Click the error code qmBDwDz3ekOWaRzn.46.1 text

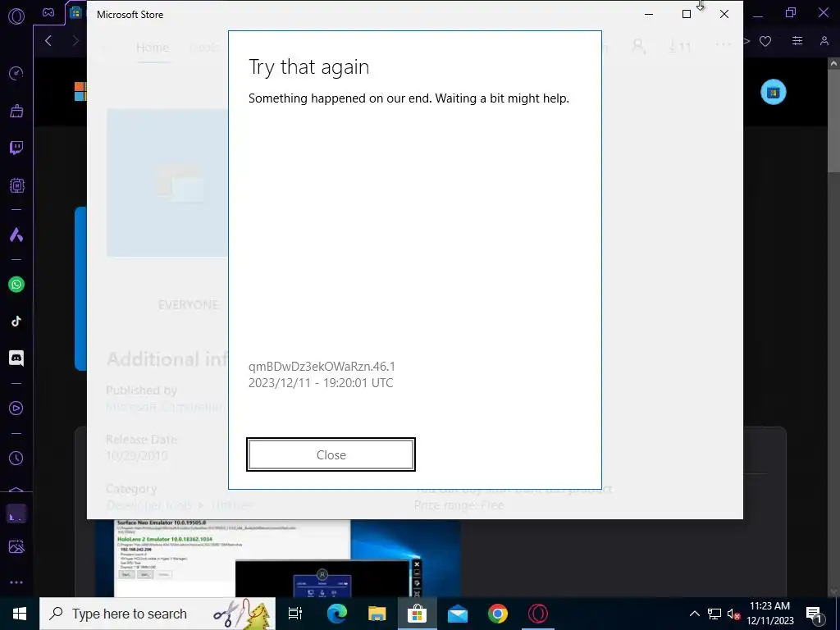322,367
